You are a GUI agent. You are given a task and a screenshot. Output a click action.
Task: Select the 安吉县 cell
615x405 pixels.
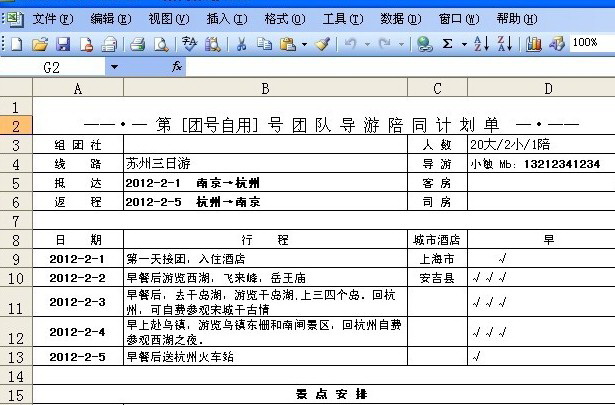tap(437, 278)
